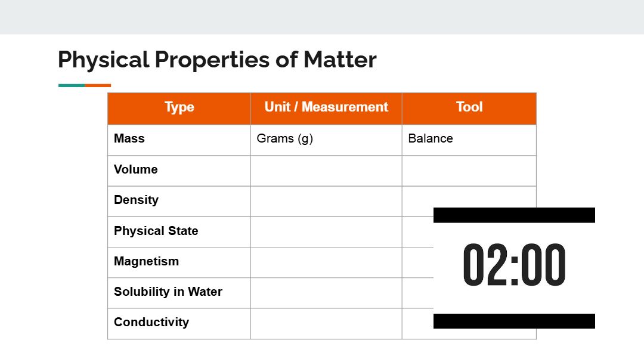Select the "Tool" column header cell

pos(469,107)
